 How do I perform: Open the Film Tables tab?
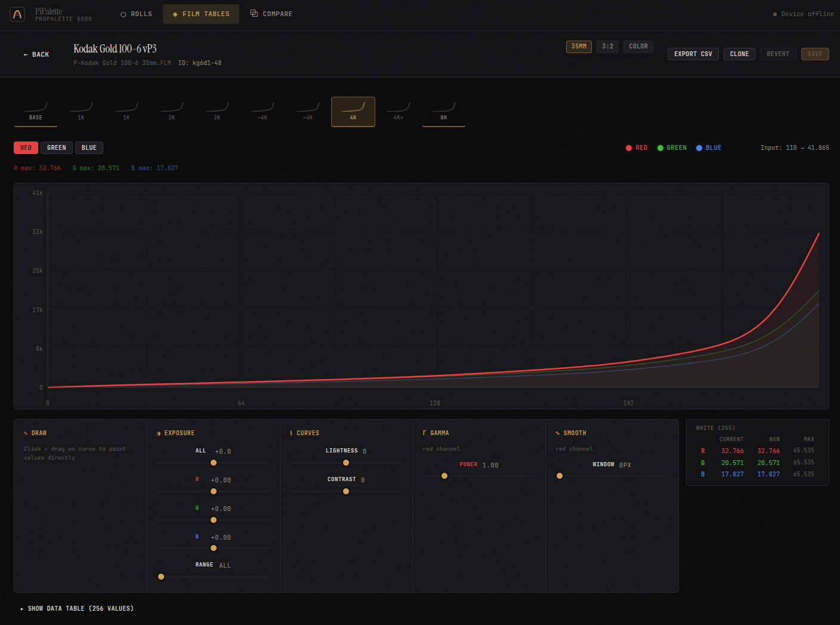coord(200,14)
